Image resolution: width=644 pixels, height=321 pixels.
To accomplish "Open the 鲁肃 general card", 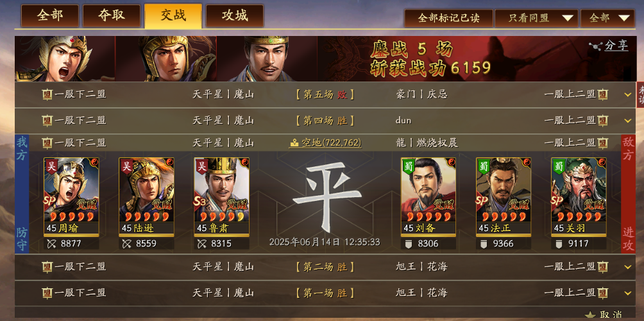I will coord(222,197).
